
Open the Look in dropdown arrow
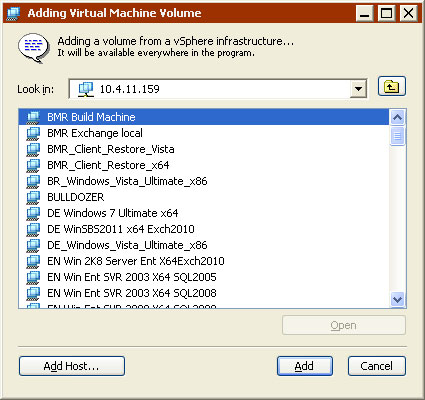[358, 89]
